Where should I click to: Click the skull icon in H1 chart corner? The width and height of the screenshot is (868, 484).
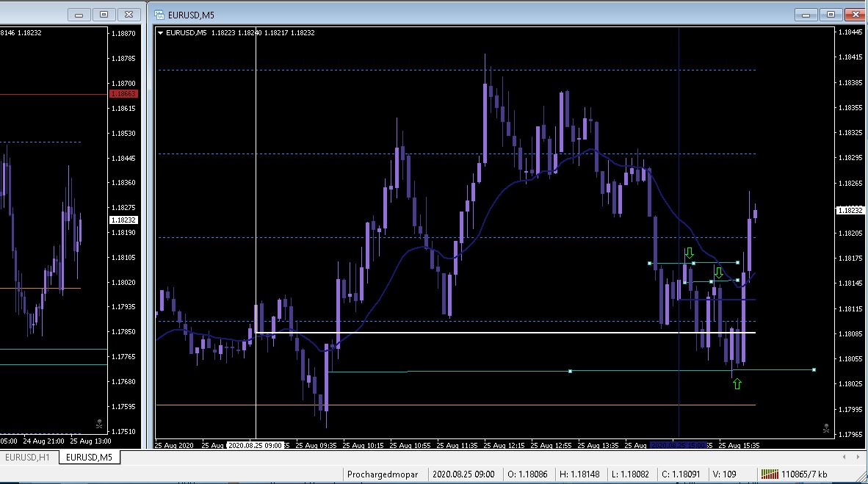[x=99, y=425]
